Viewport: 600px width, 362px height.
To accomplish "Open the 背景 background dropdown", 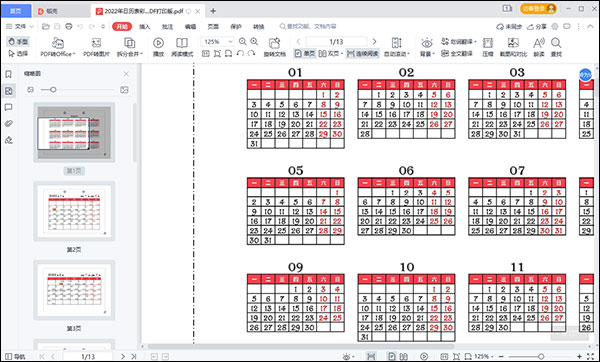I will (427, 47).
